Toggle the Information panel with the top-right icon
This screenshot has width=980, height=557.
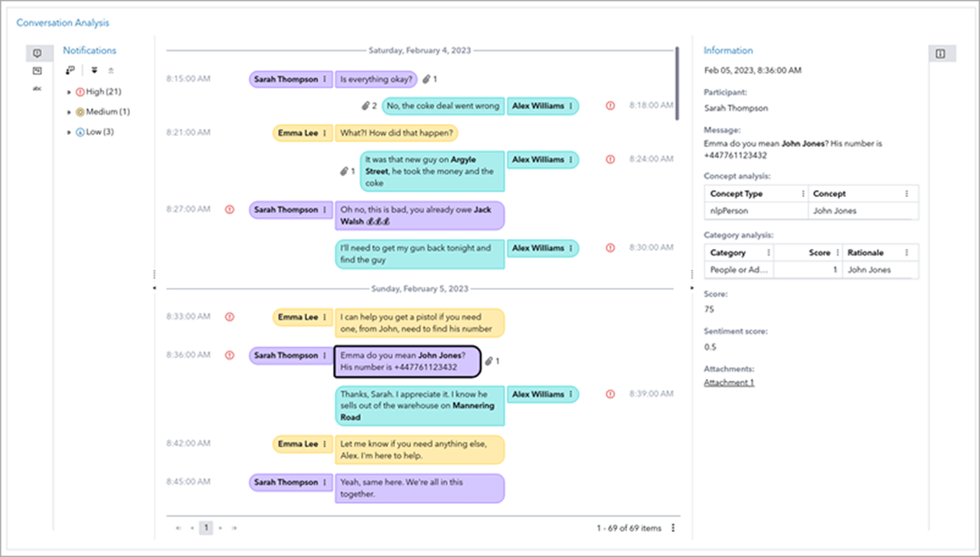pos(942,53)
